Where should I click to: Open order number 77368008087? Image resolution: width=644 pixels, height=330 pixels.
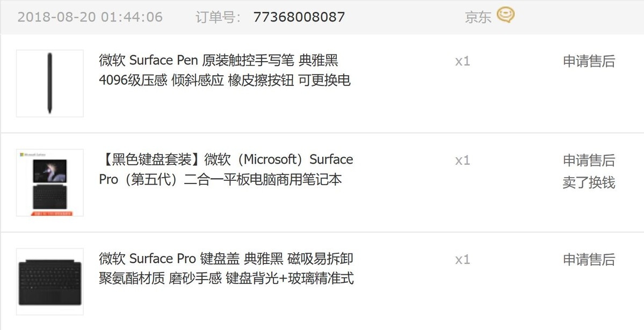click(299, 17)
